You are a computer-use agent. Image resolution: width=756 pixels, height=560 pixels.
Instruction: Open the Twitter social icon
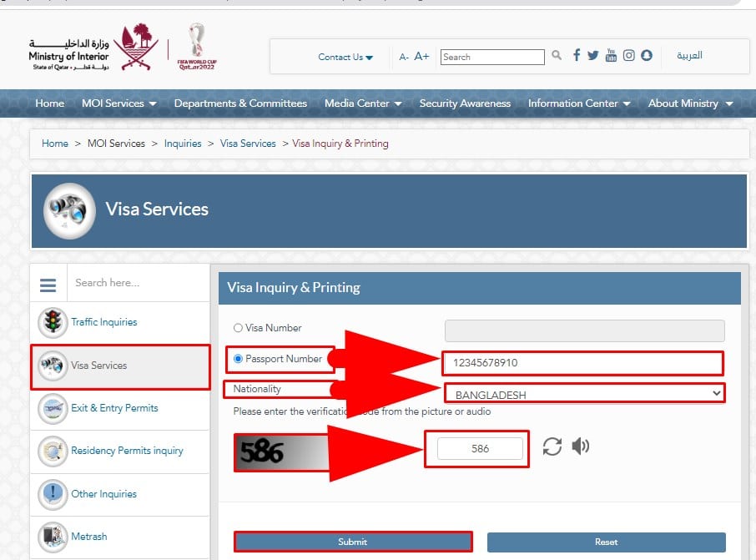tap(593, 56)
